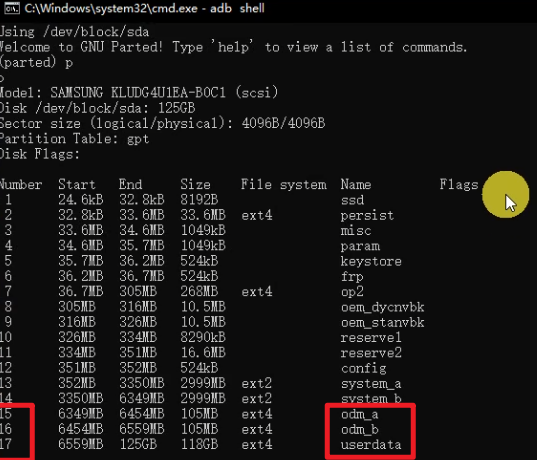
Task: Click the partition name 'param'
Action: click(x=360, y=246)
